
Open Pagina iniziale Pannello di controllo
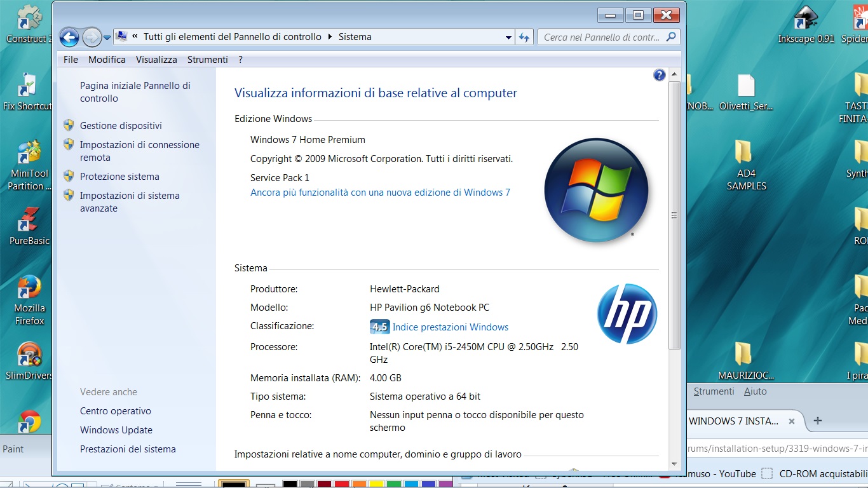point(135,91)
